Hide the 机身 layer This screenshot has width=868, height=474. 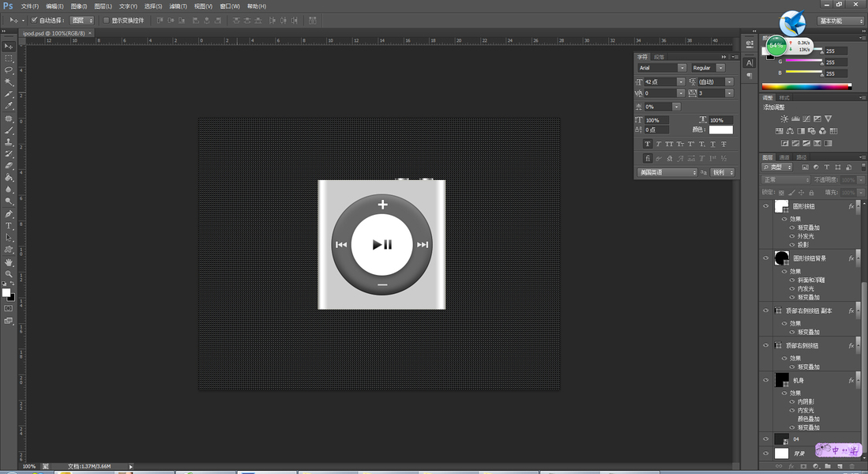point(766,380)
